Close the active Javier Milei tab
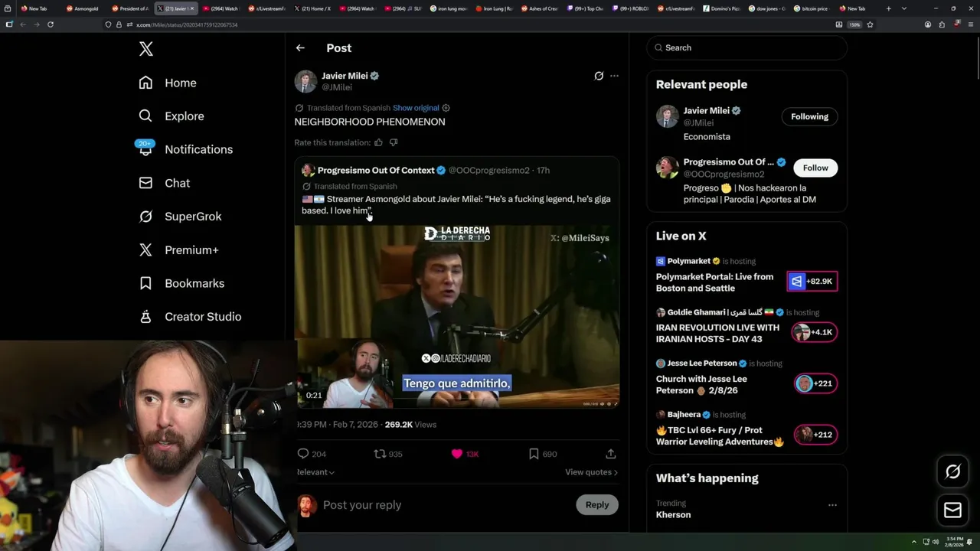Image resolution: width=980 pixels, height=551 pixels. pos(192,8)
